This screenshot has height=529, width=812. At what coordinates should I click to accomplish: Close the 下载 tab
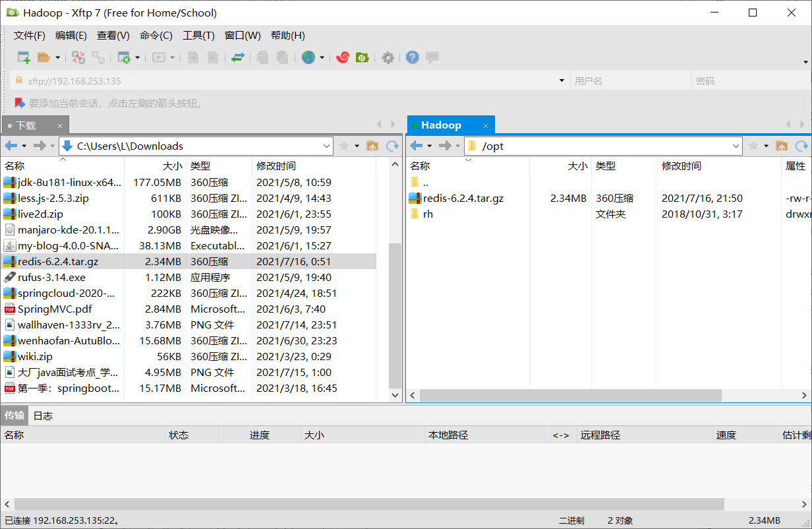60,125
